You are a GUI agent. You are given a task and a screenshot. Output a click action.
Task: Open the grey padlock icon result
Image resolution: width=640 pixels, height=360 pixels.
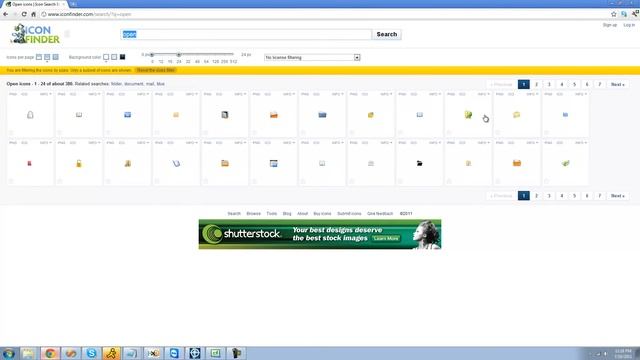[30, 115]
